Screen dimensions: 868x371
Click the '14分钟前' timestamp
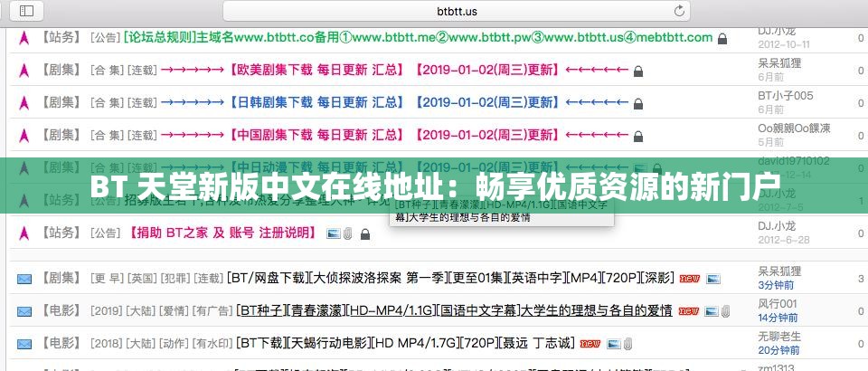click(778, 318)
